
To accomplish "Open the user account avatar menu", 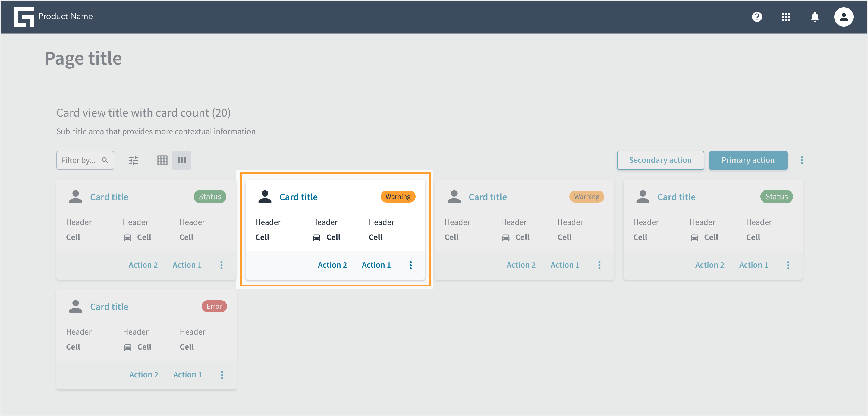I will 843,17.
